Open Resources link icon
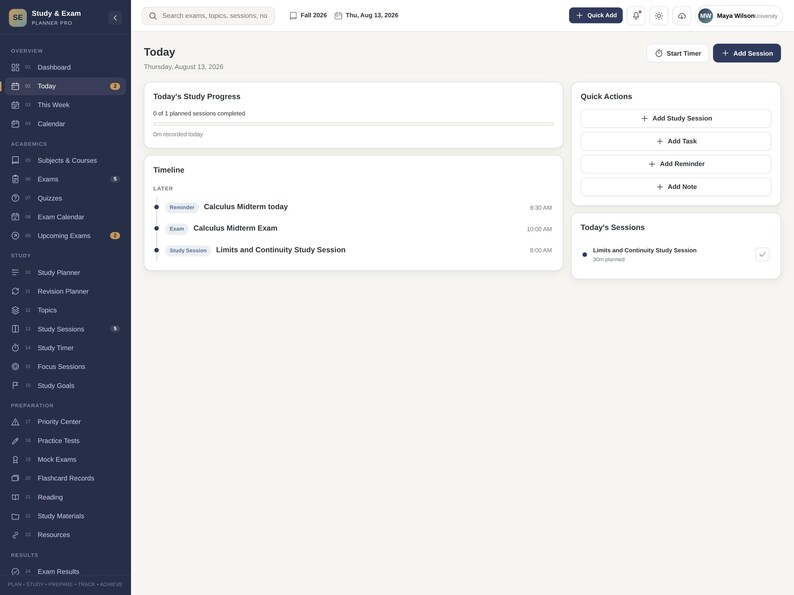The width and height of the screenshot is (794, 595). pyautogui.click(x=15, y=535)
